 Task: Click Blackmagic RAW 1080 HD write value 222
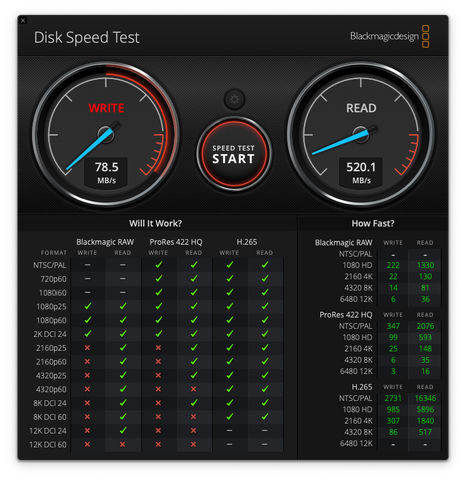coord(393,265)
